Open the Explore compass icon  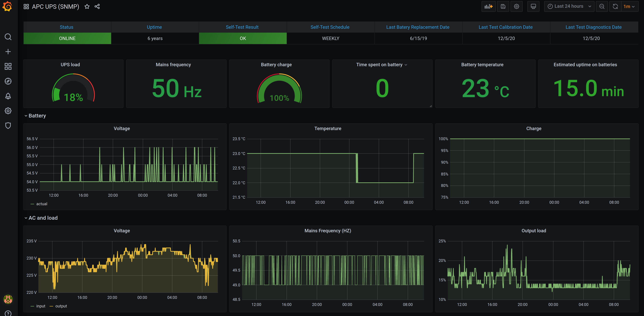point(8,81)
